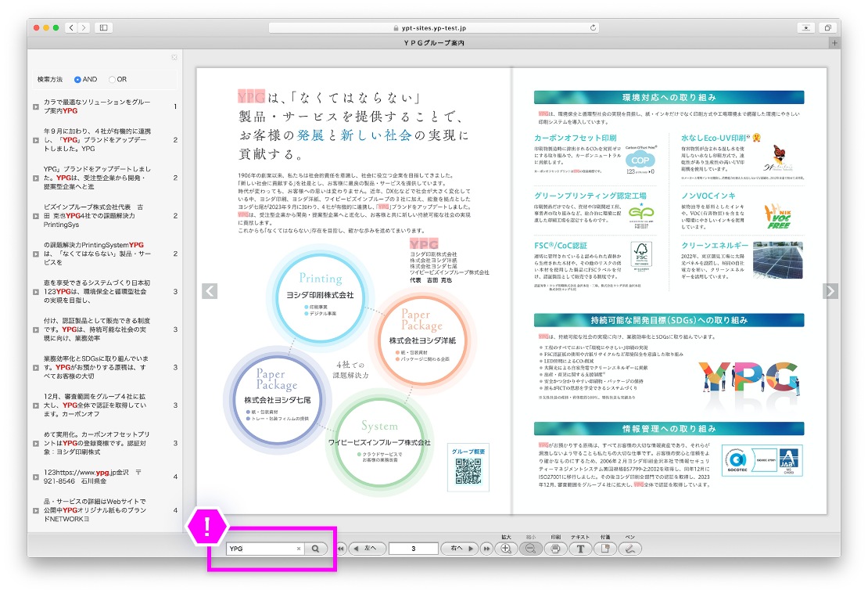
Task: Click the 株式会社ヨシダ七尾 circle
Action: pyautogui.click(x=278, y=399)
